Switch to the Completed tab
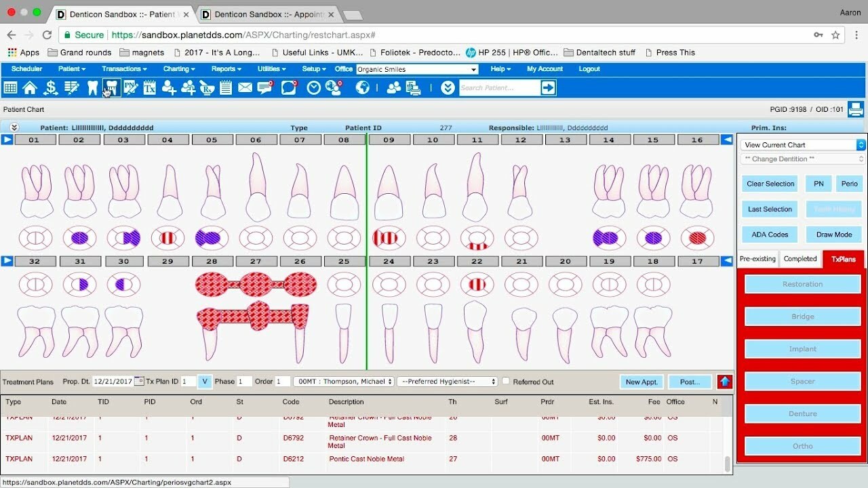Image resolution: width=868 pixels, height=488 pixels. pyautogui.click(x=800, y=258)
